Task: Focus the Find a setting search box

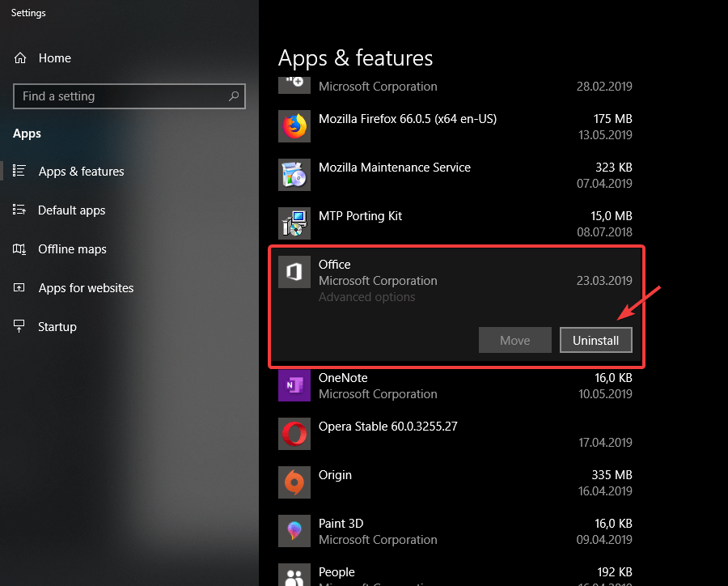Action: 129,96
